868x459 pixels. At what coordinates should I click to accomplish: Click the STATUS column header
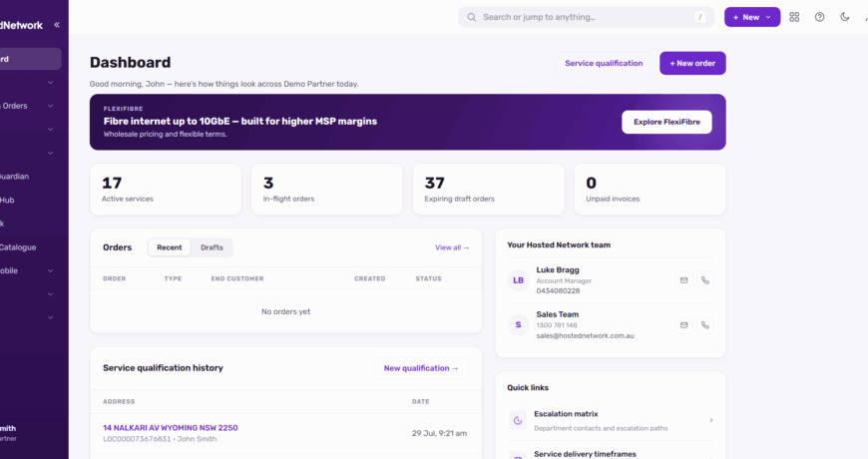pos(428,278)
